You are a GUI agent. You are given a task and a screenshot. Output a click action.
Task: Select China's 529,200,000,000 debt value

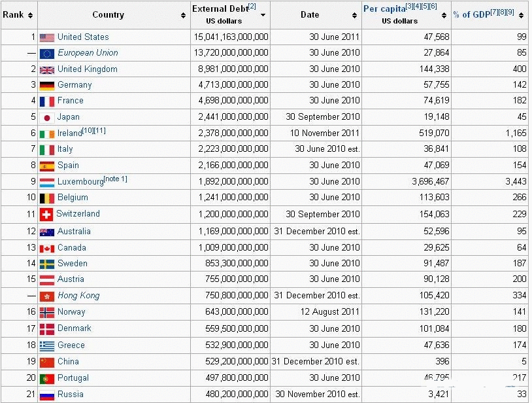click(x=237, y=362)
